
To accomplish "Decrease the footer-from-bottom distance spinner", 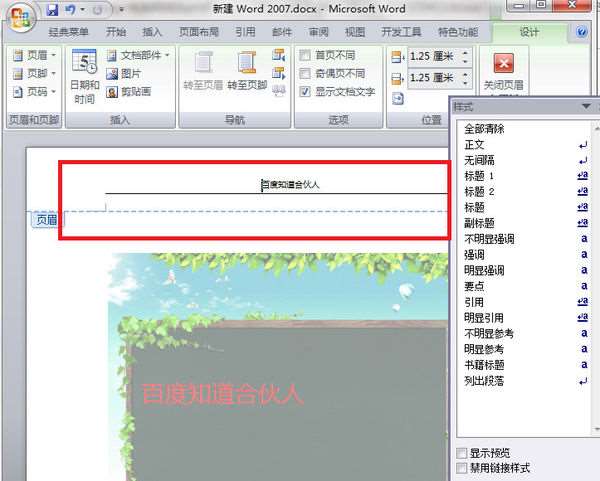I will [x=466, y=83].
